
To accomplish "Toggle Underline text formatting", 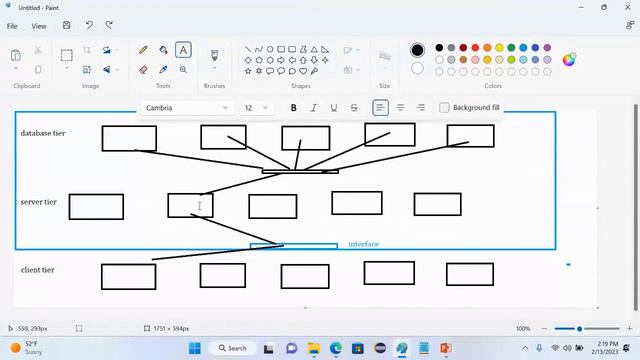I will point(333,108).
